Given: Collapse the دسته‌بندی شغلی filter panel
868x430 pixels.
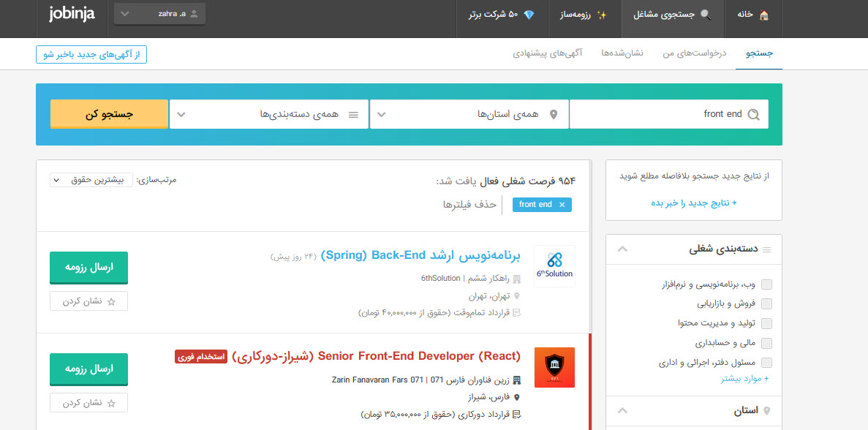Looking at the screenshot, I should pos(622,249).
